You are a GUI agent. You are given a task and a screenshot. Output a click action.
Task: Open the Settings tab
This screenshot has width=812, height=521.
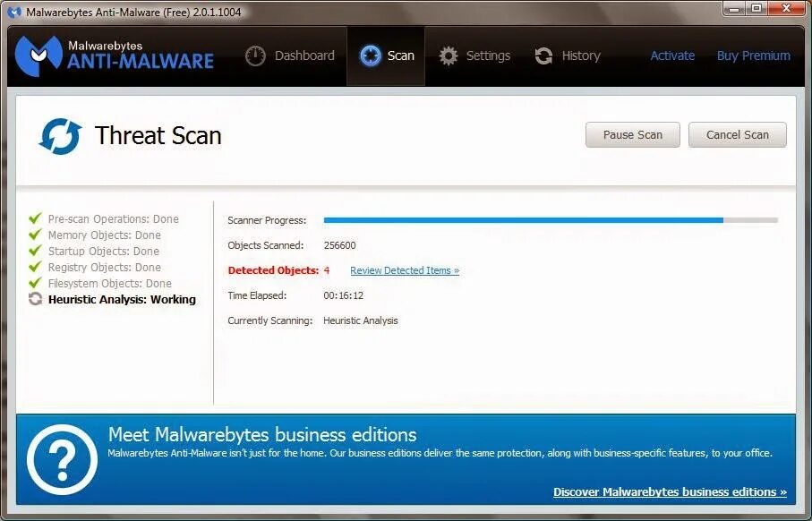click(x=474, y=56)
